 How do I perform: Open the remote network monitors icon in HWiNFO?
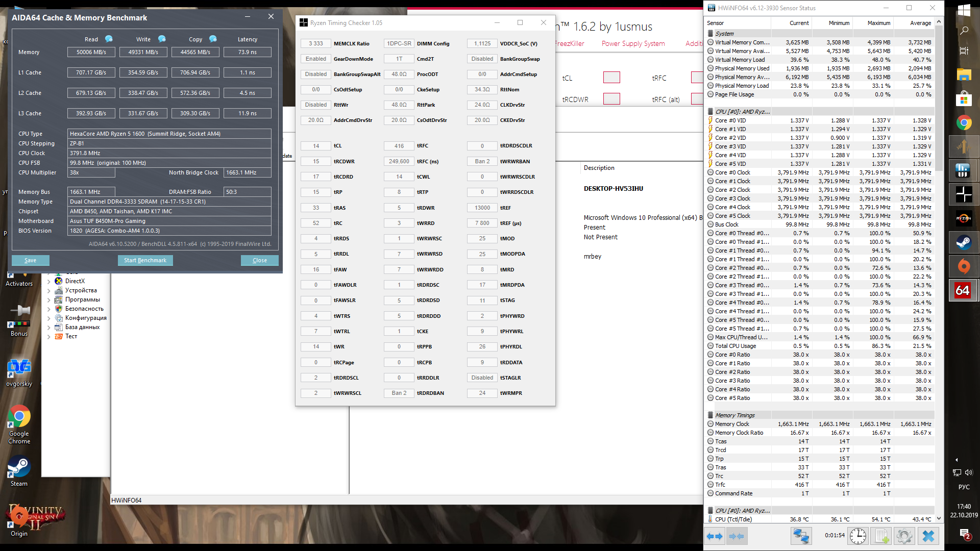(801, 536)
